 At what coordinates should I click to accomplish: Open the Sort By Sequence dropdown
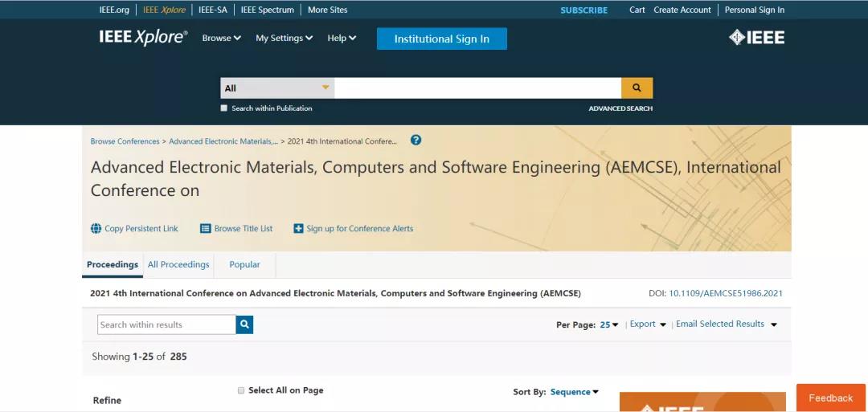575,392
